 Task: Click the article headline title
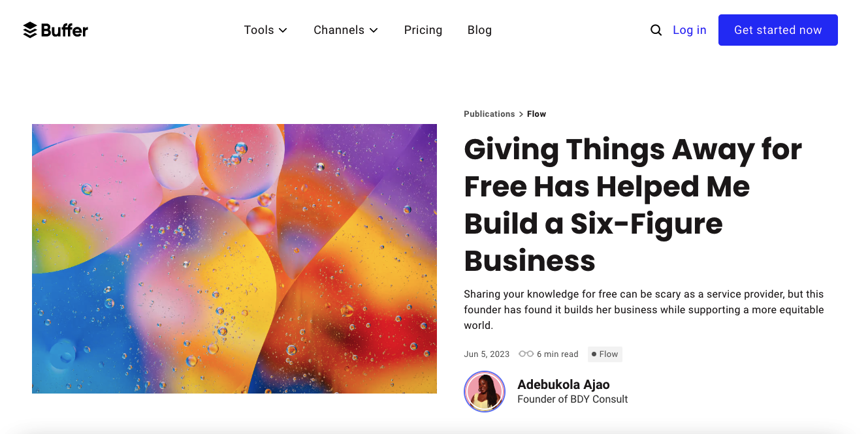633,205
